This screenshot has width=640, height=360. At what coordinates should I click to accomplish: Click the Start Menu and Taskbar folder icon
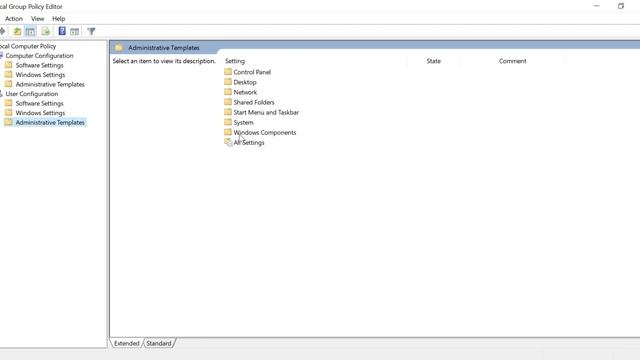coord(228,112)
